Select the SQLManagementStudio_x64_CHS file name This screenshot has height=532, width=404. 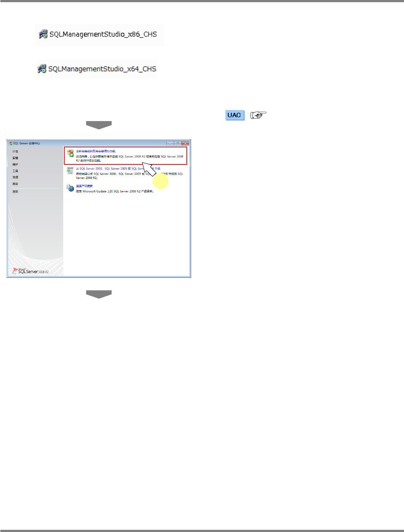[102, 69]
